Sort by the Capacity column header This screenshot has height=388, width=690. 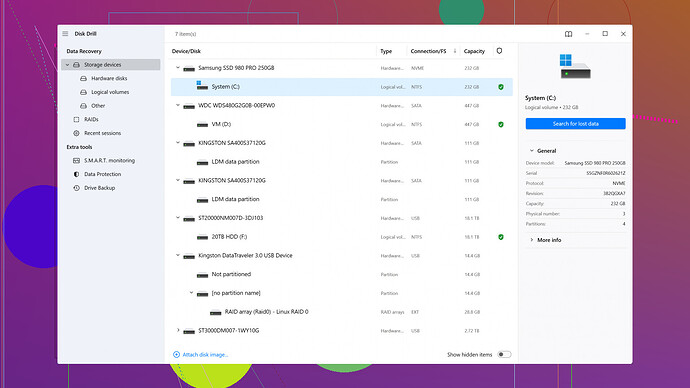click(x=474, y=51)
